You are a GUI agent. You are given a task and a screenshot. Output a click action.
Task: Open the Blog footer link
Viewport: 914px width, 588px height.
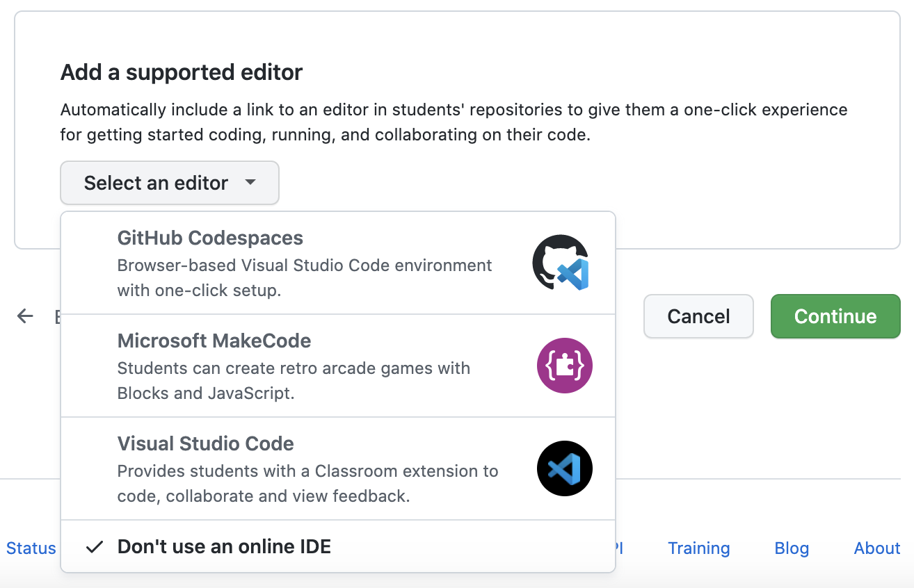(792, 548)
